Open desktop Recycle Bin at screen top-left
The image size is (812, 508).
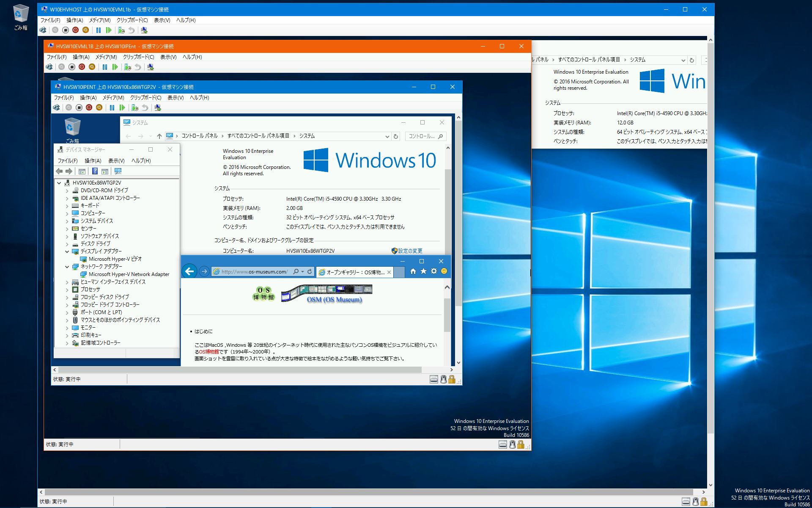point(21,18)
